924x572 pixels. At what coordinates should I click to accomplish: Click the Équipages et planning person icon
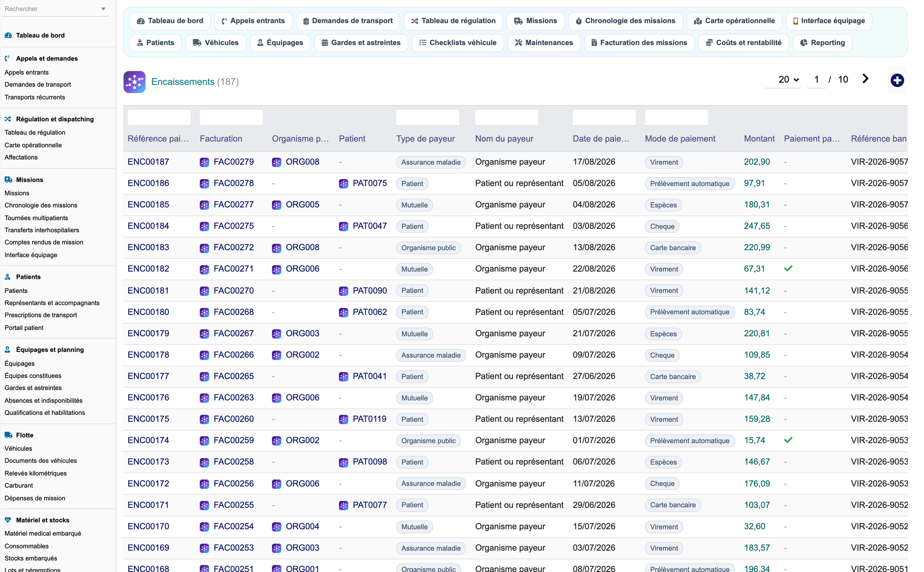[x=8, y=350]
